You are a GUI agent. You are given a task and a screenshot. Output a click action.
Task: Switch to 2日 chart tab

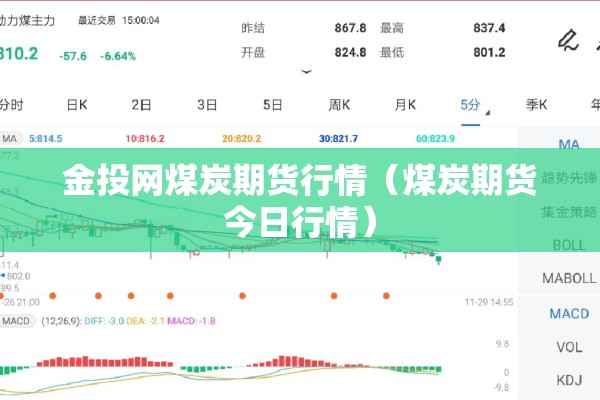141,105
